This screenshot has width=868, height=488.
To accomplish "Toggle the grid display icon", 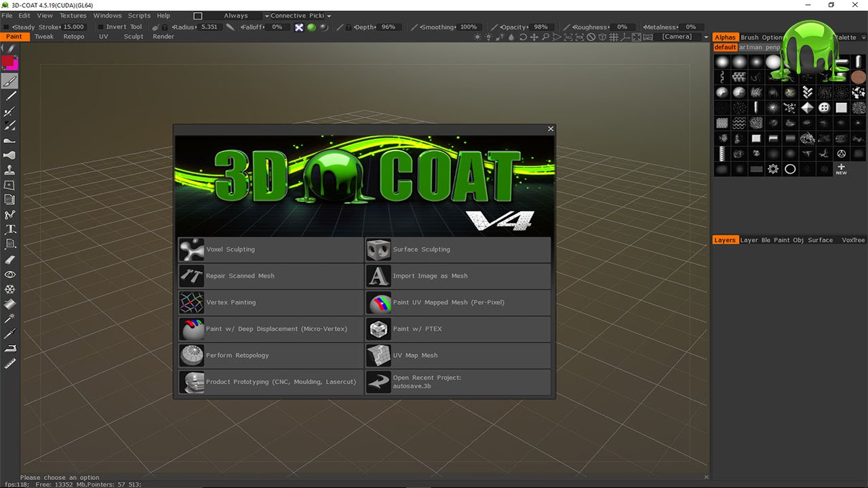I will (614, 37).
